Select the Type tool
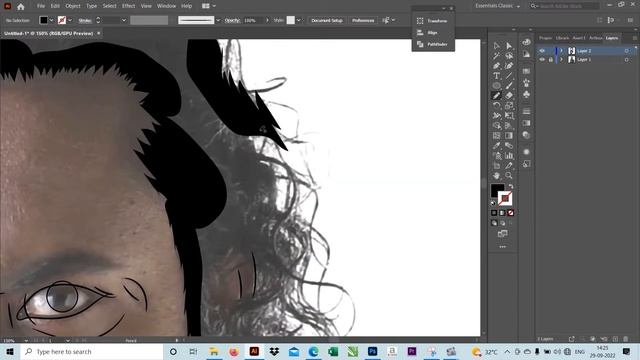The image size is (640, 360). click(496, 76)
